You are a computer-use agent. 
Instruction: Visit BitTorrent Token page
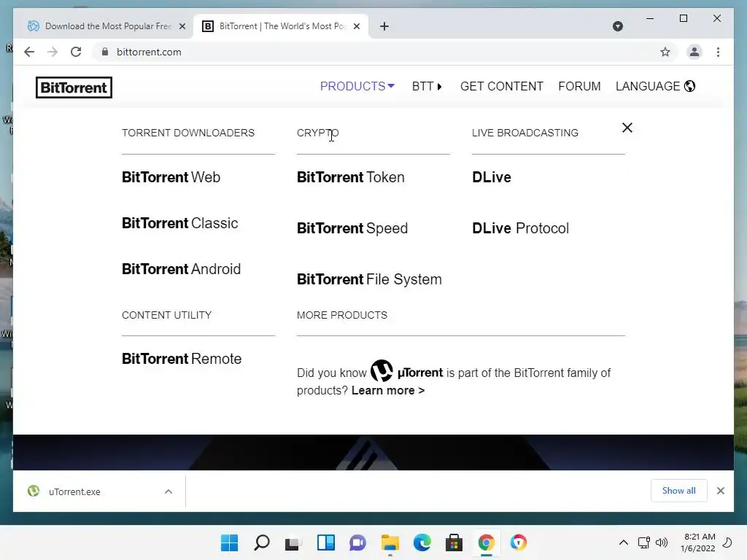point(351,177)
